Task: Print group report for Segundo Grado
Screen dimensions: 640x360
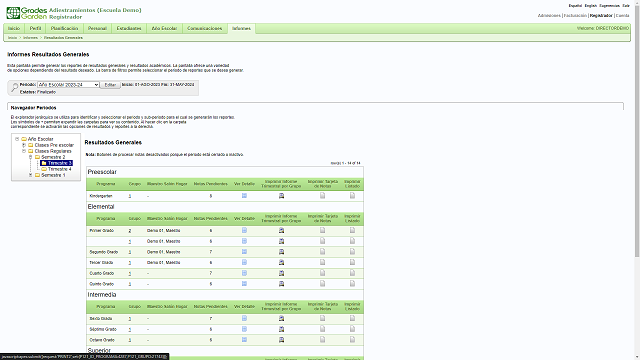Action: click(281, 252)
